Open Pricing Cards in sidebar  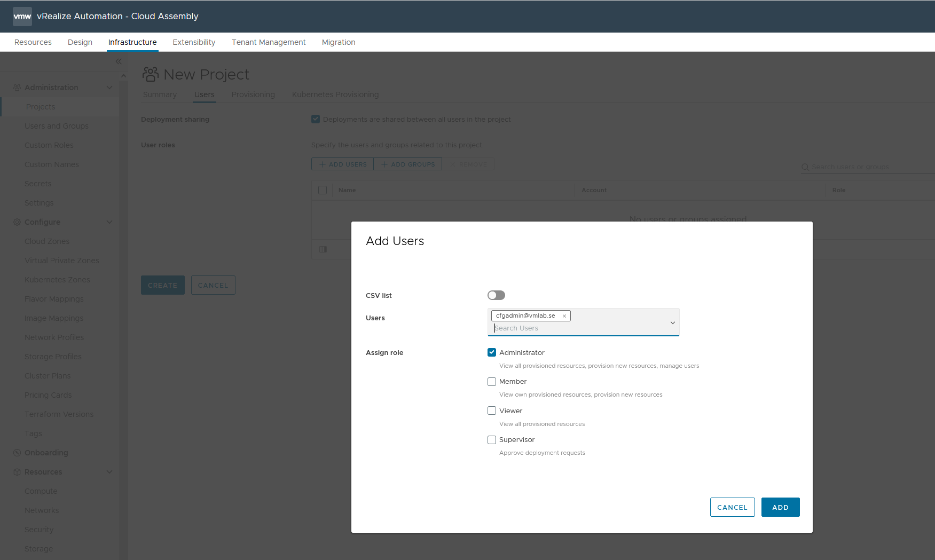point(48,395)
